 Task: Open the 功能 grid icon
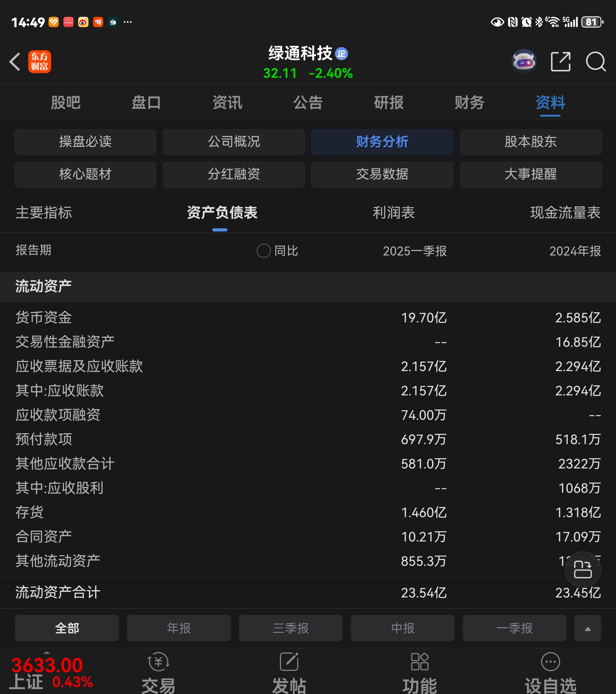click(420, 662)
